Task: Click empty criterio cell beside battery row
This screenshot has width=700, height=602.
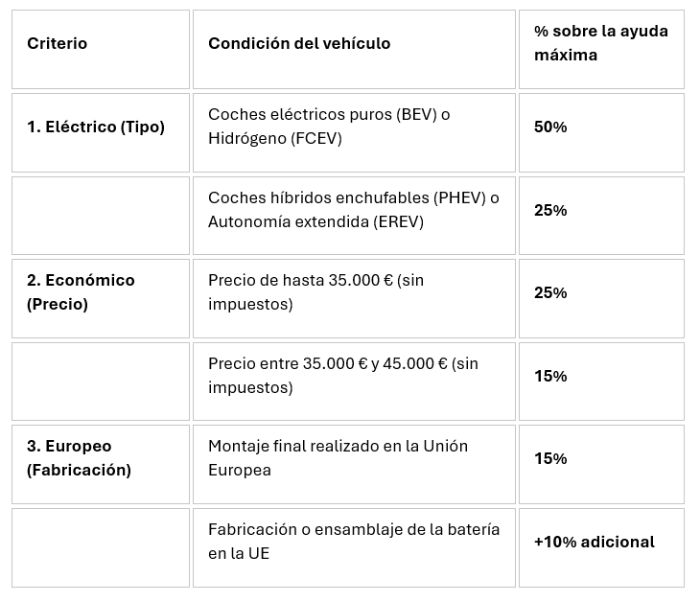Action: point(101,548)
